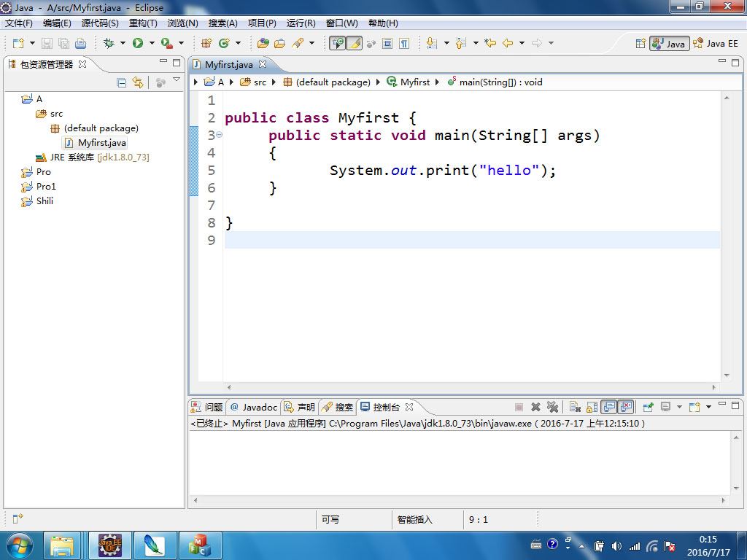Click the volume icon in the system tray
Screen dimensions: 747x560
[616, 546]
